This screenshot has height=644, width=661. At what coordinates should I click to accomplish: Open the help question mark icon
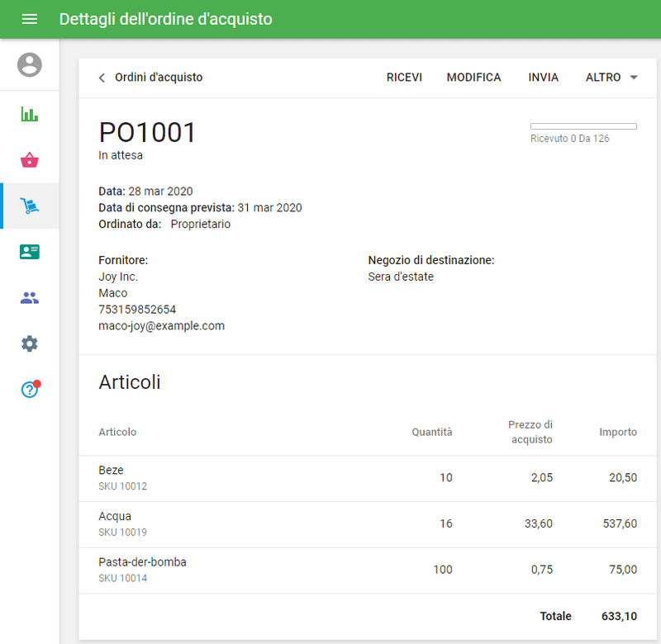click(30, 390)
